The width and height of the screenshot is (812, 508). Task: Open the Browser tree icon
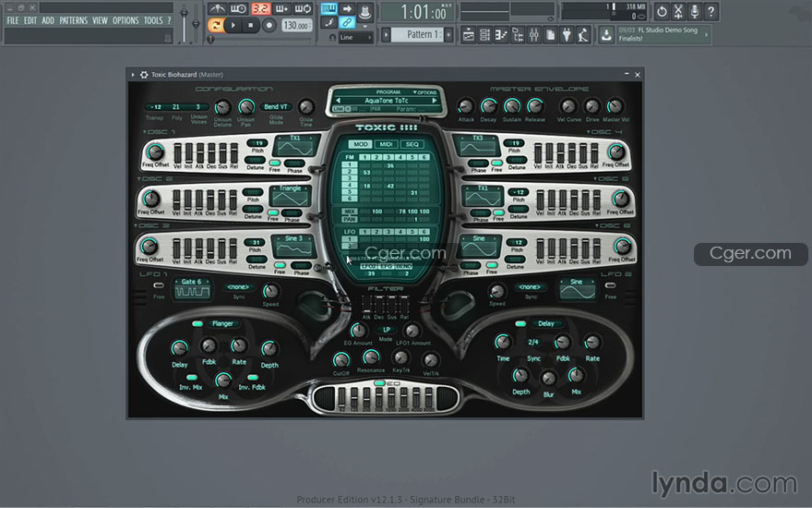pos(518,35)
